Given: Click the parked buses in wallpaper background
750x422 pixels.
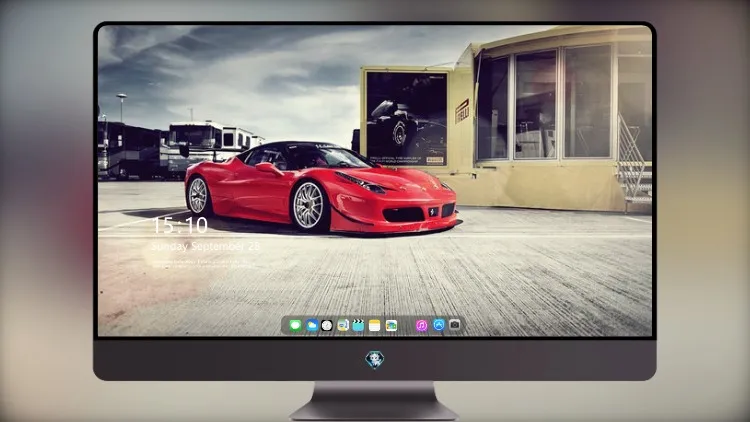Looking at the screenshot, I should click(x=177, y=148).
